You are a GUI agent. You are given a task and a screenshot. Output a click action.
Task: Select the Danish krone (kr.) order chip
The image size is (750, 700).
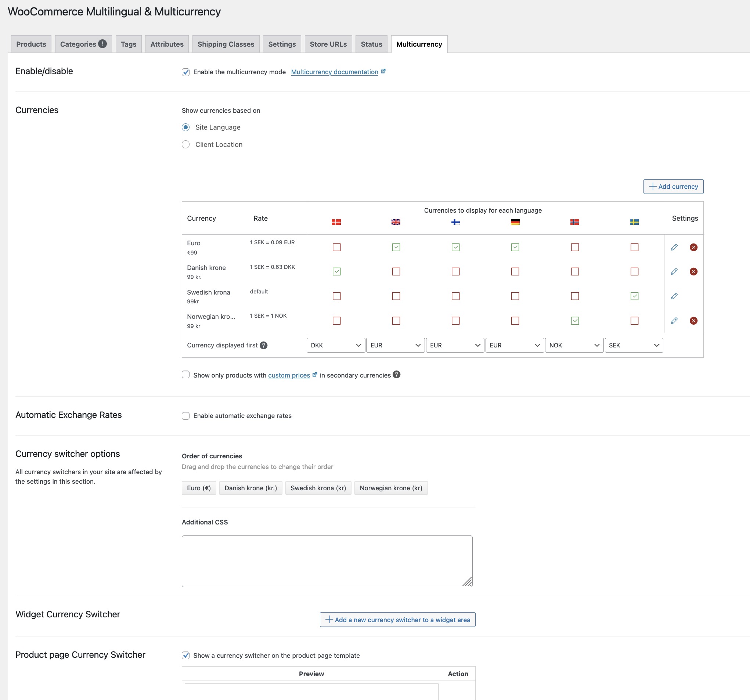251,488
